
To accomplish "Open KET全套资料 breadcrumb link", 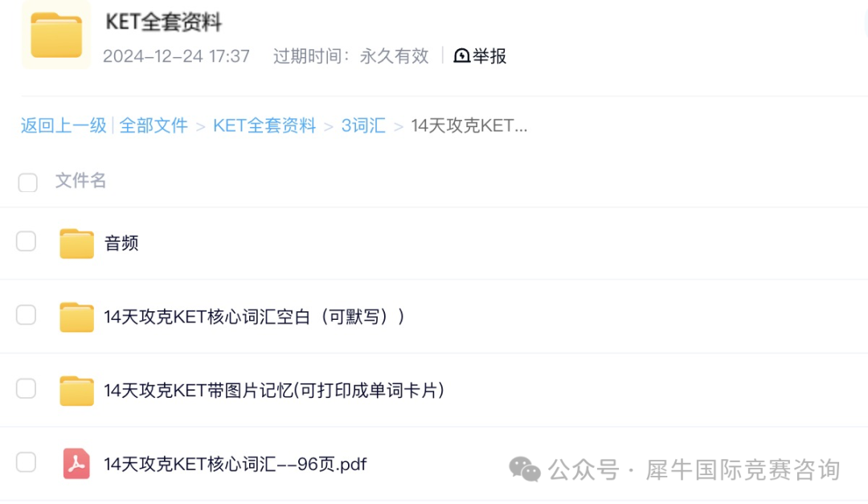I will 264,125.
